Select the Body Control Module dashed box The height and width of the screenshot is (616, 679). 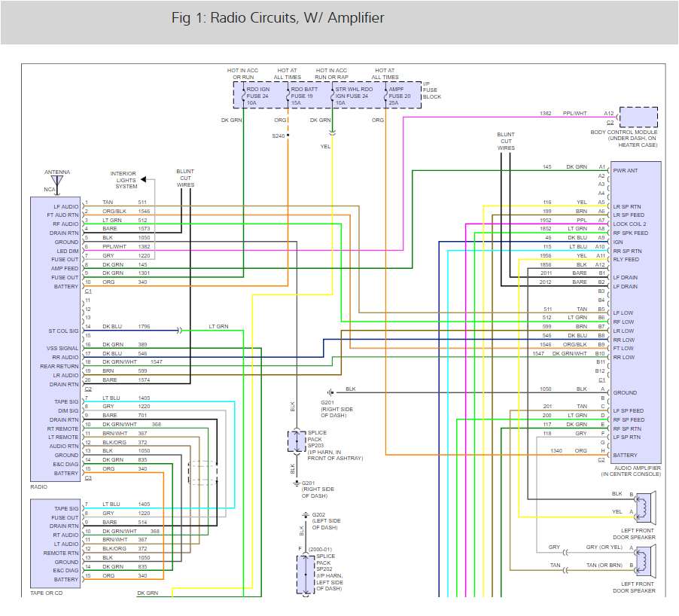click(x=638, y=117)
